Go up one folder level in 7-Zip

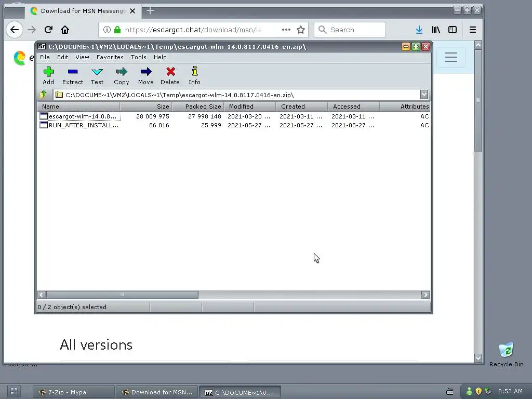pos(43,95)
